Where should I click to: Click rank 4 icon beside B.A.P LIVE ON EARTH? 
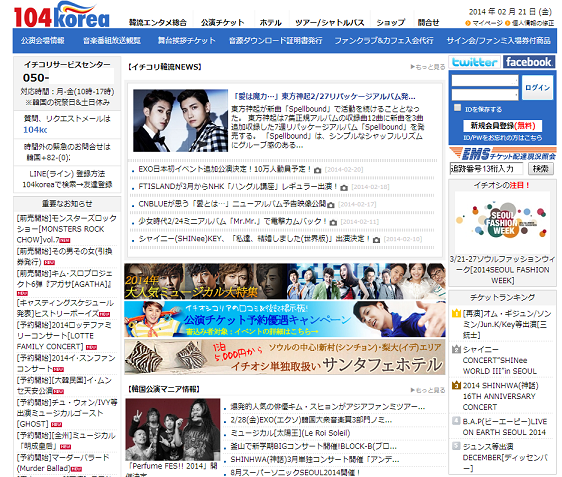click(456, 421)
